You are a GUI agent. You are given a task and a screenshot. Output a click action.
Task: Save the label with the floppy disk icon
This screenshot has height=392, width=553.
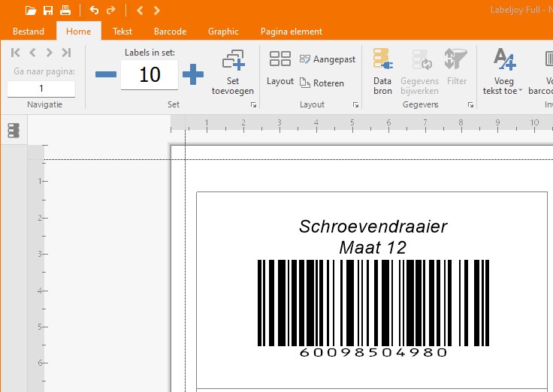48,11
